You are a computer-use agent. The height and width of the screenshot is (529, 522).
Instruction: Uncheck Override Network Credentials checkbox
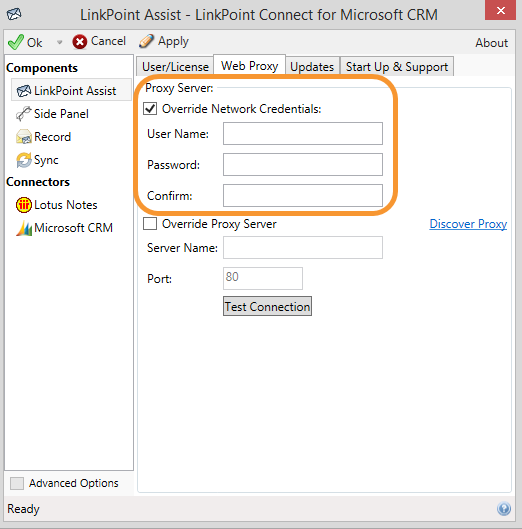pyautogui.click(x=150, y=109)
